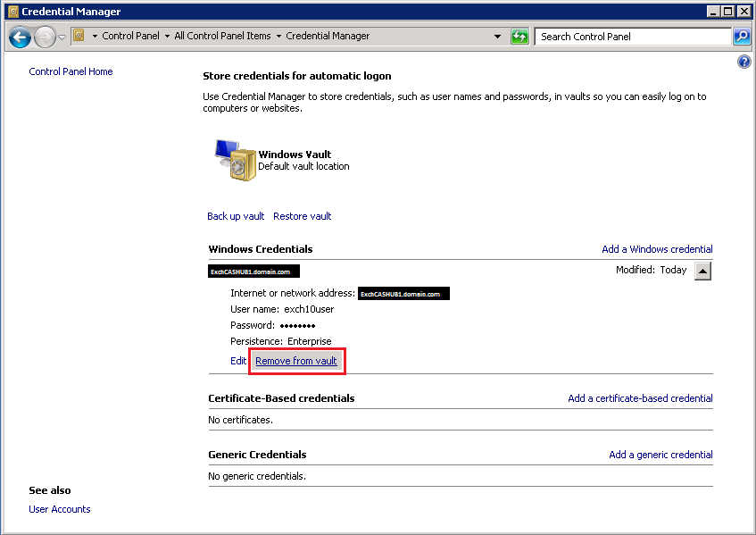756x535 pixels.
Task: Focus the Search Control Panel field
Action: tap(632, 37)
